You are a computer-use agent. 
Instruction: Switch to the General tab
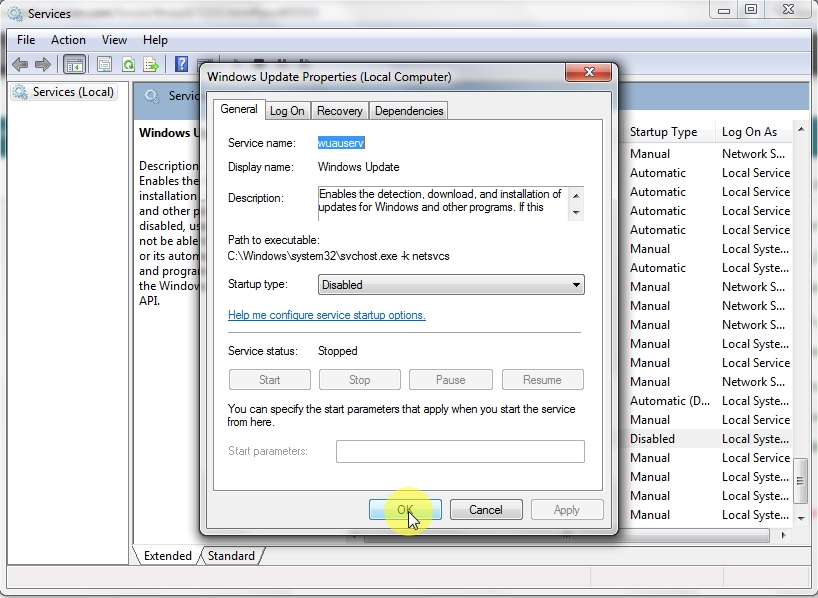[239, 110]
